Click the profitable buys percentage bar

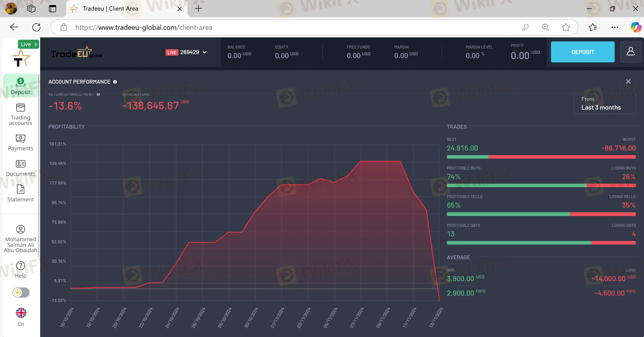click(x=516, y=185)
